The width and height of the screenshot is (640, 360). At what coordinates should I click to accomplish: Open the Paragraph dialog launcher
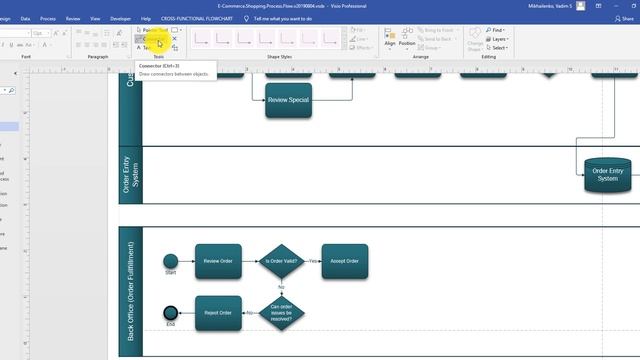click(128, 57)
